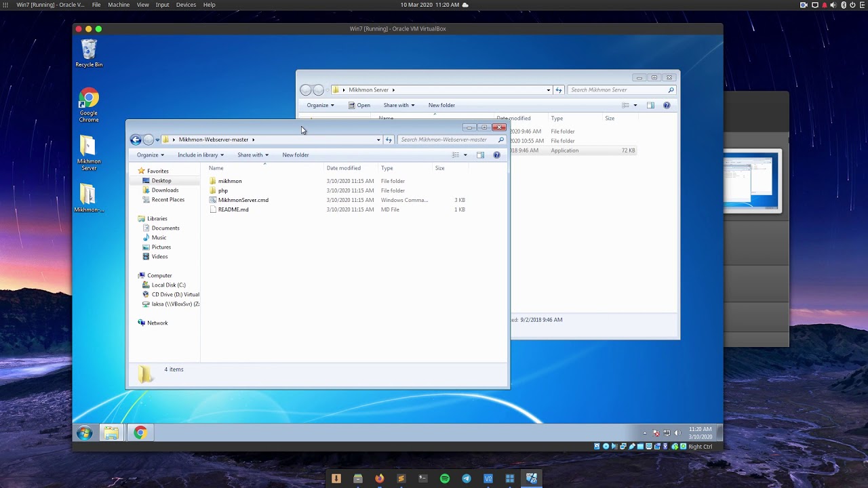Open the terminal from the host dock

422,479
